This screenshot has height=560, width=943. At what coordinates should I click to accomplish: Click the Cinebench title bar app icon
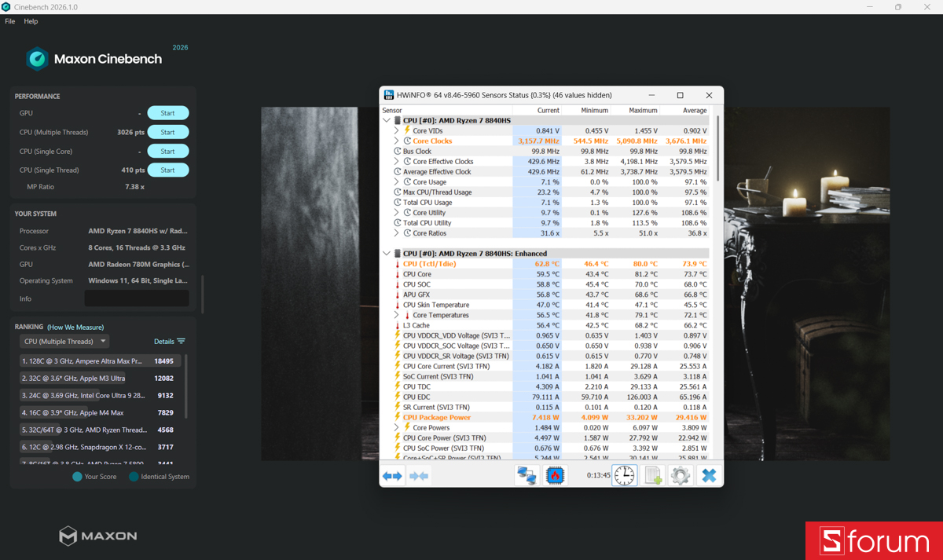(6, 7)
